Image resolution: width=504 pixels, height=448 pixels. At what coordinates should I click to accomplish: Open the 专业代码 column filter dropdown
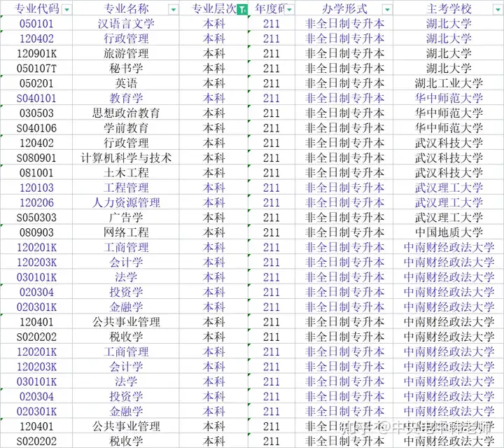(x=67, y=10)
